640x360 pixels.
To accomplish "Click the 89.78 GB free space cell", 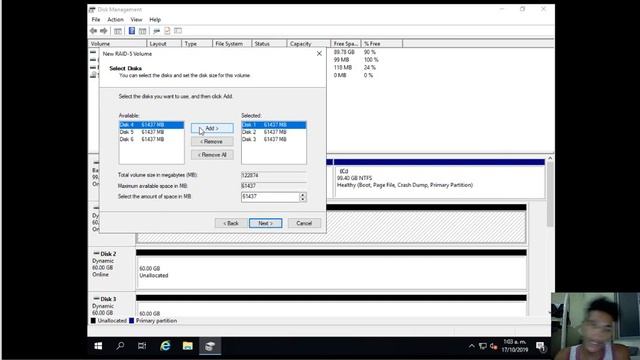I will (x=344, y=52).
